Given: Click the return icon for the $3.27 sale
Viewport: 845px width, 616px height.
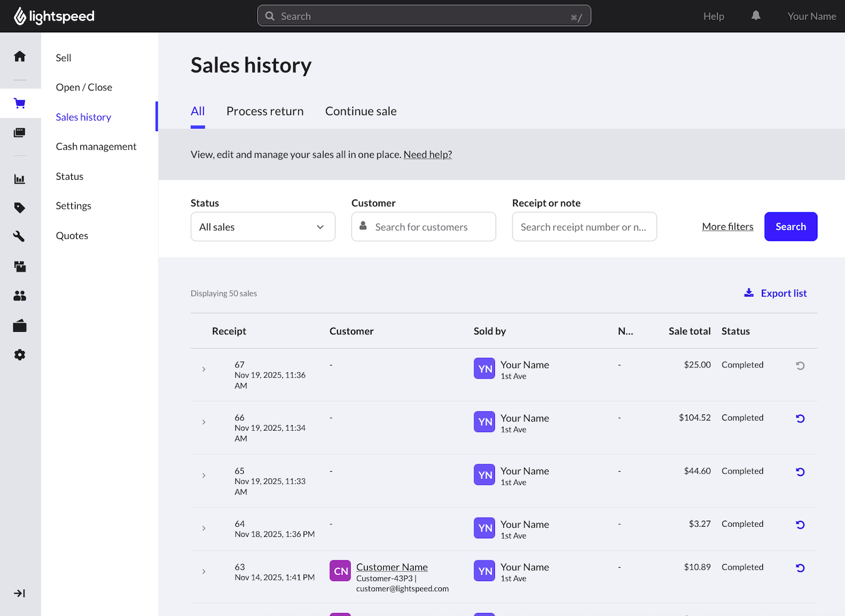Looking at the screenshot, I should 800,525.
